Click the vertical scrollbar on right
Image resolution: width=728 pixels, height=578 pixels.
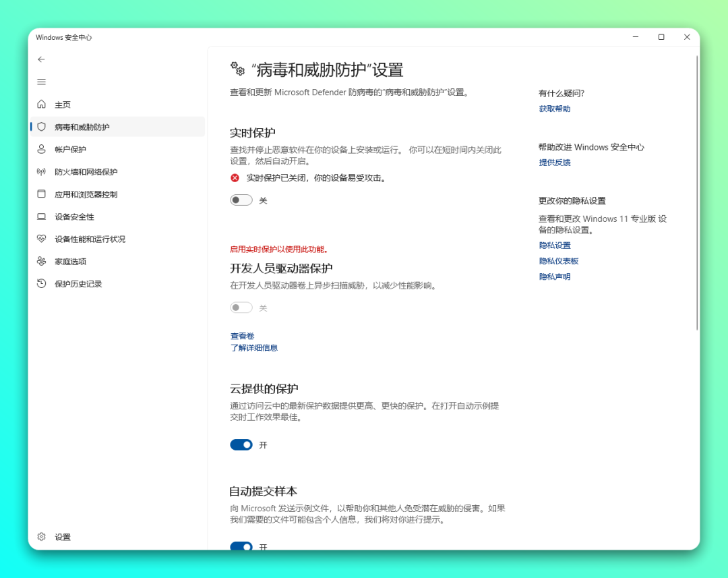[x=697, y=192]
